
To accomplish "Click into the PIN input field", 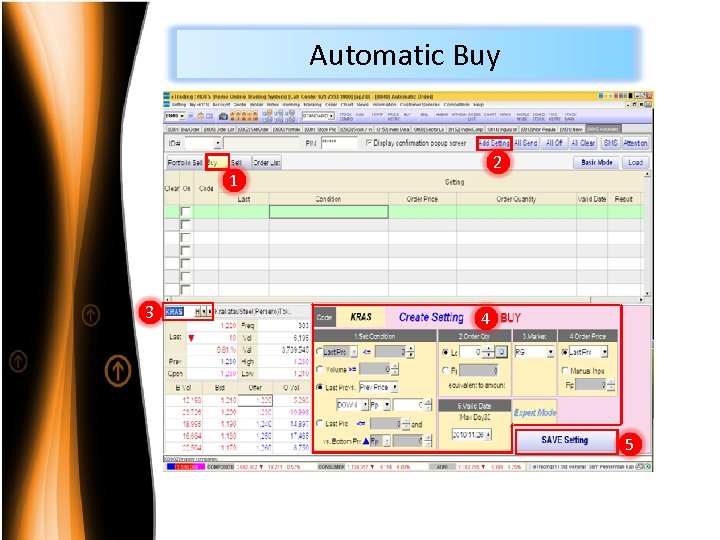I will pos(339,143).
